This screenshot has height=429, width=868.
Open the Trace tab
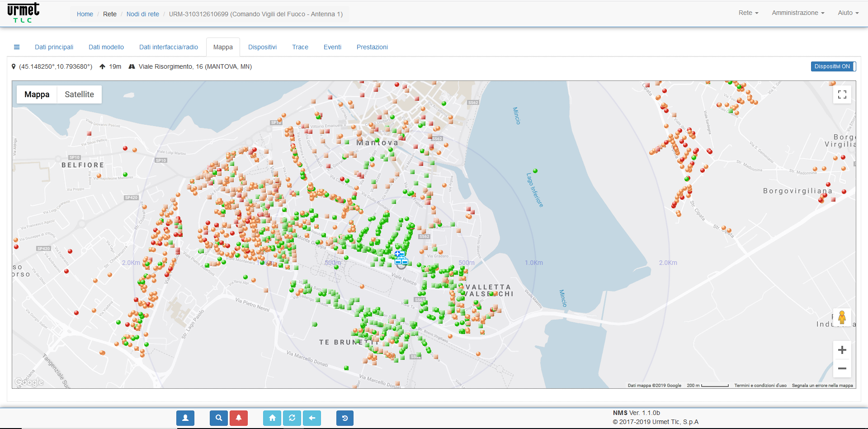coord(300,47)
